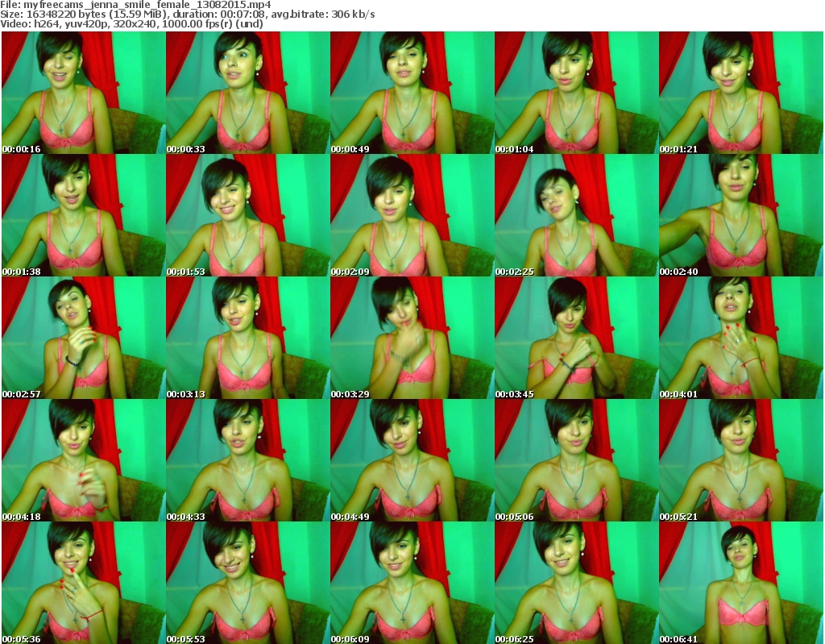Pick the frame marked 00:03:45
The height and width of the screenshot is (644, 825).
576,338
